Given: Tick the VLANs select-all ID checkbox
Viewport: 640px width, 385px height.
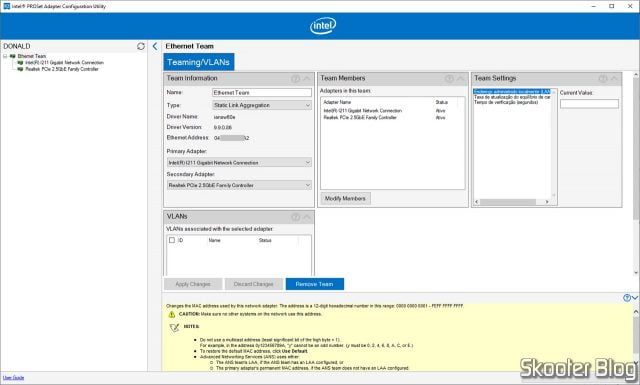Looking at the screenshot, I should (x=172, y=240).
